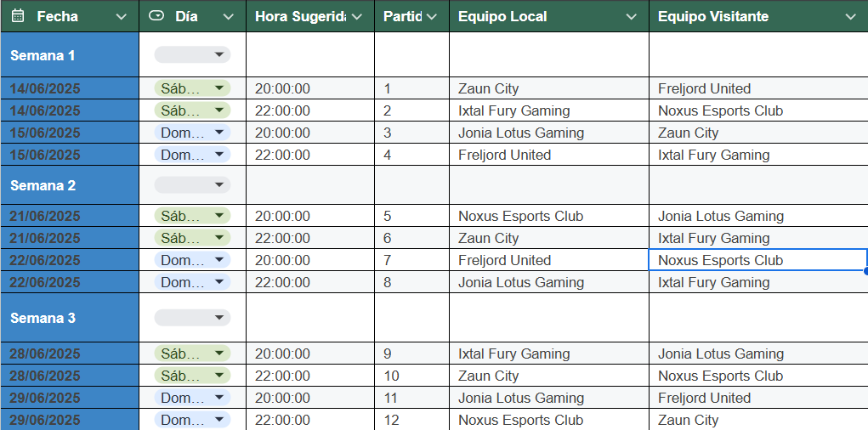Open the Equipo Local column arrow
The width and height of the screenshot is (868, 430).
point(631,17)
